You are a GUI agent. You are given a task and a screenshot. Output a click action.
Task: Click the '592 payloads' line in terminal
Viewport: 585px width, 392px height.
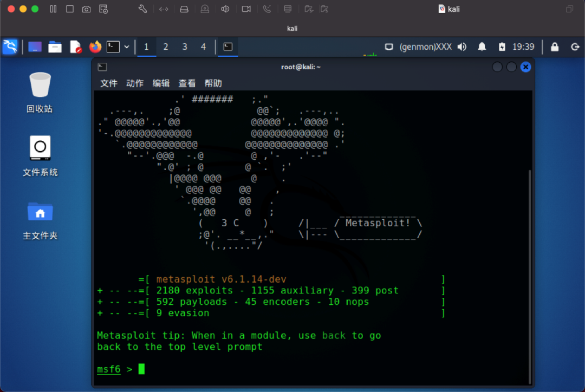(x=271, y=302)
